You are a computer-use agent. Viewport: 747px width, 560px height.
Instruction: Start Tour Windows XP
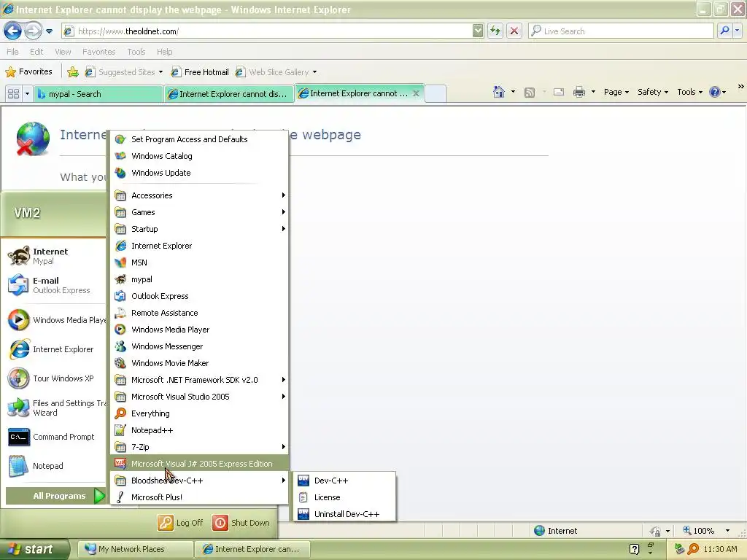[55, 378]
